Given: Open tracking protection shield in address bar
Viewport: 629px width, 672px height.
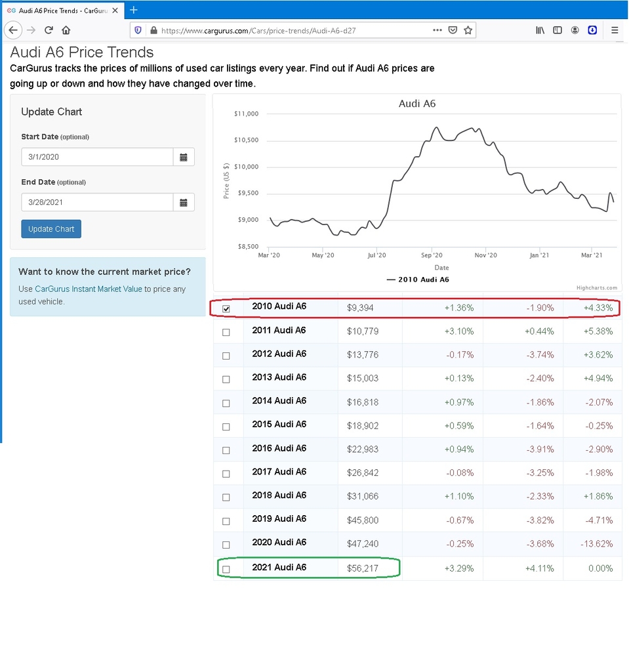Looking at the screenshot, I should coord(138,30).
